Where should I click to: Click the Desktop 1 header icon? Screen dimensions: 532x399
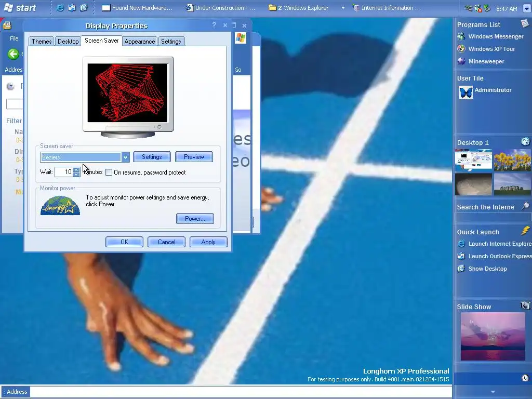click(x=525, y=141)
